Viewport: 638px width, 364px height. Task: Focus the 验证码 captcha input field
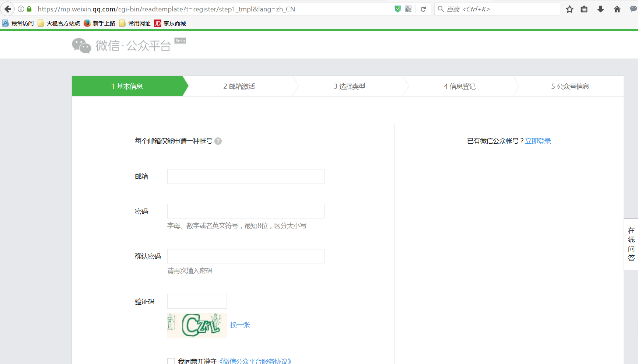pyautogui.click(x=197, y=301)
